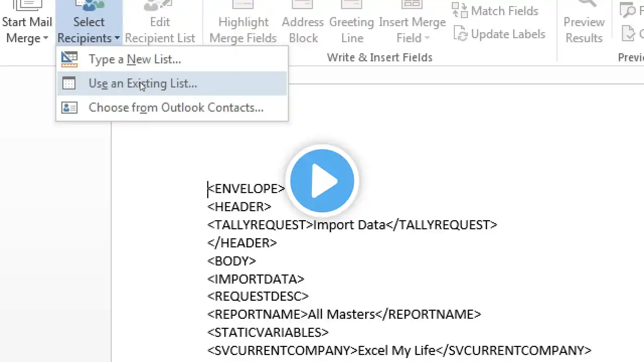Click the Edit Recipient List button
Viewport: 644px width, 362px height.
(x=160, y=23)
